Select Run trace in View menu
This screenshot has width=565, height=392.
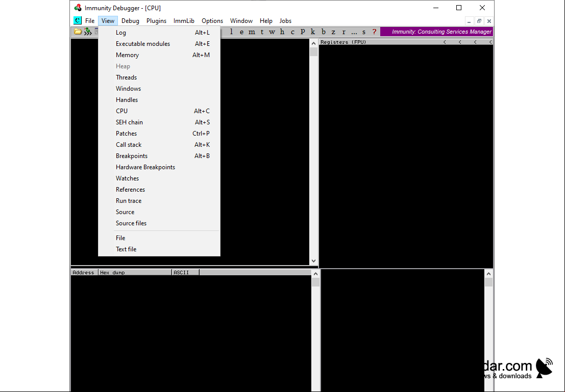click(x=159, y=200)
